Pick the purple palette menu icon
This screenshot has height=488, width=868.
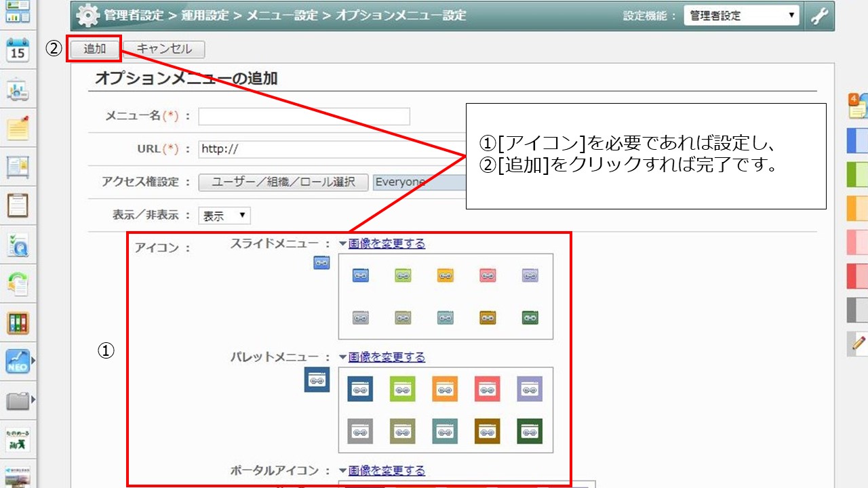coord(530,389)
